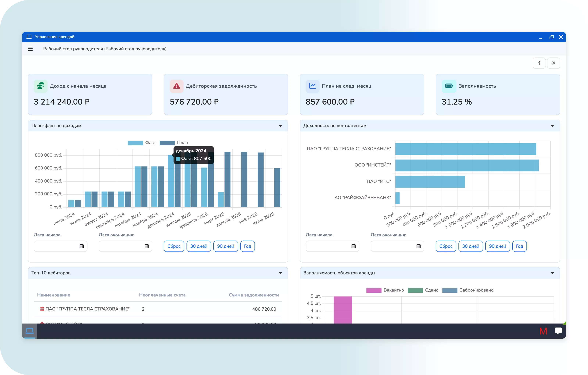The height and width of the screenshot is (375, 588).
Task: Open the hamburger navigation menu
Action: [30, 49]
